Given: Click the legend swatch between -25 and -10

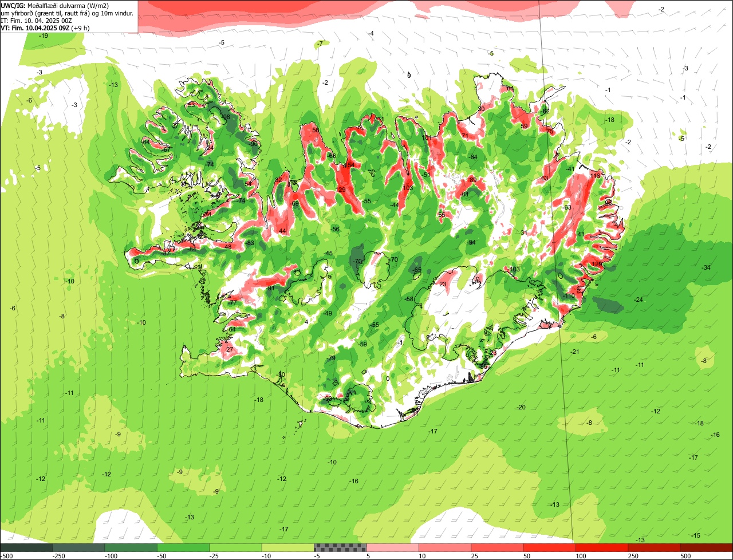Looking at the screenshot, I should (x=236, y=547).
